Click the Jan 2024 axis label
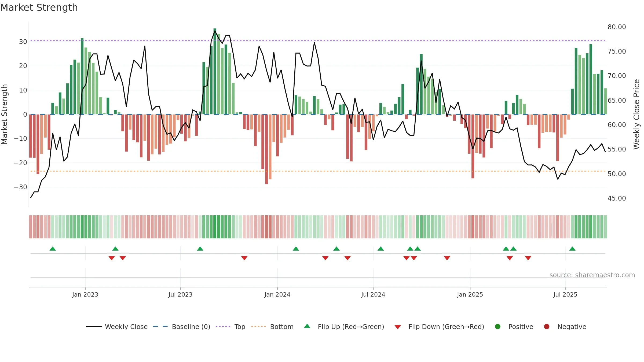This screenshot has width=644, height=362. [x=277, y=294]
